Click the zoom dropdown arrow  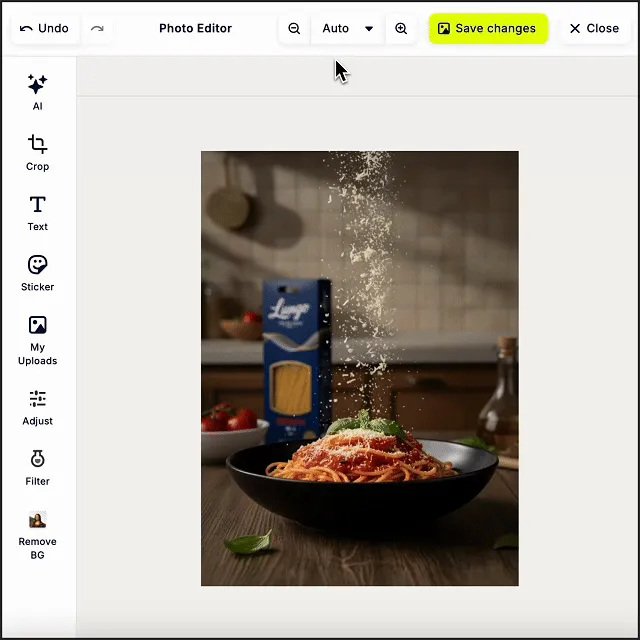(x=368, y=29)
